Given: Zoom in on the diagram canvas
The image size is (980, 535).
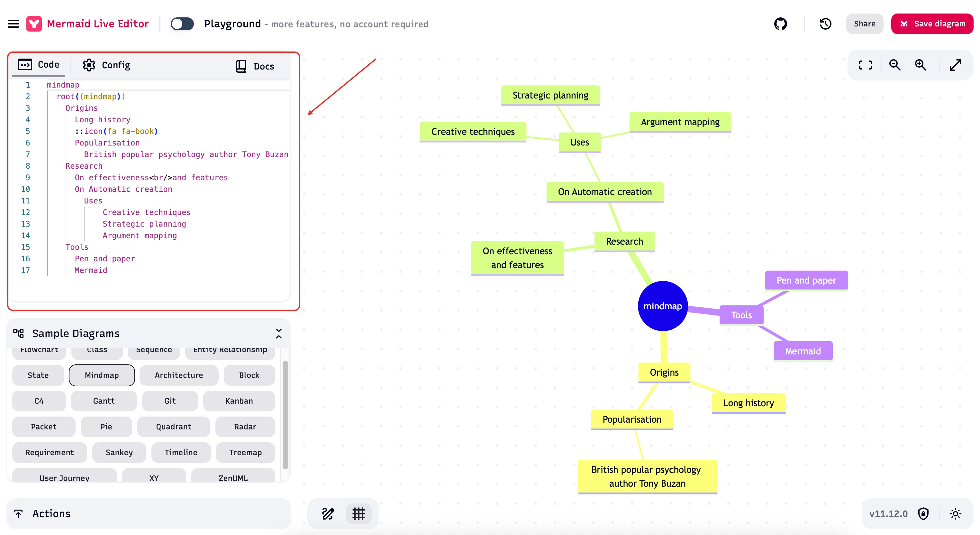Looking at the screenshot, I should (921, 65).
